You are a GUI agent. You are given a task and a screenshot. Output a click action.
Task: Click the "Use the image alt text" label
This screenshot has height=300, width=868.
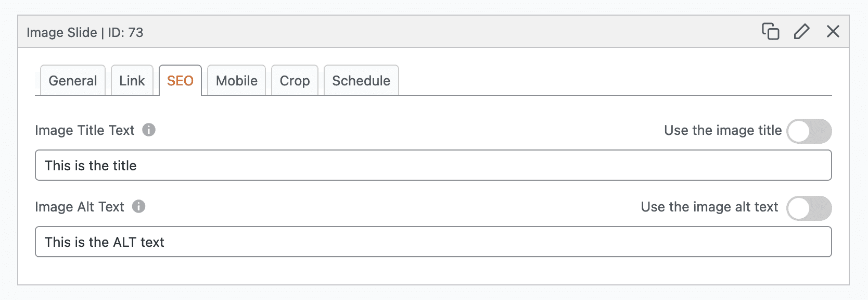(x=709, y=207)
